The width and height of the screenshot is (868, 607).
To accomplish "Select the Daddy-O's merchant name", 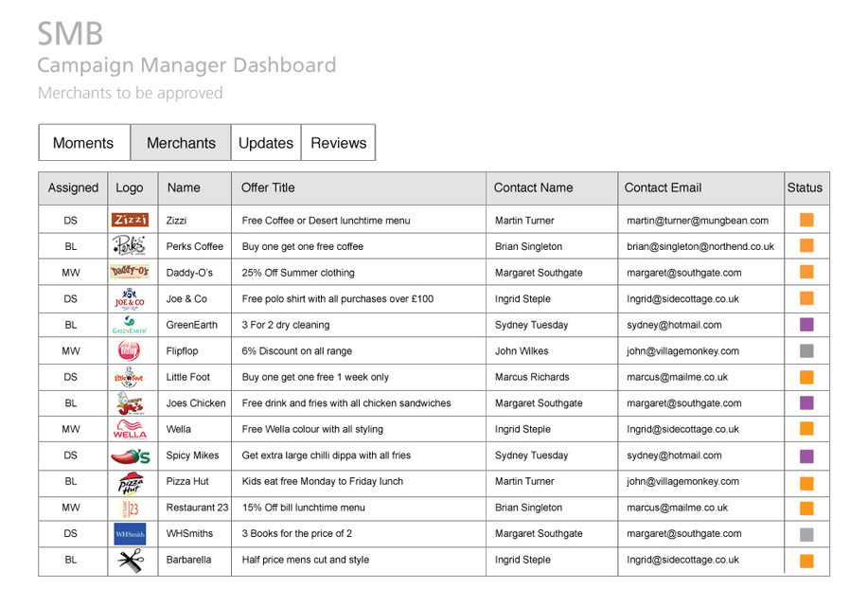I will [189, 273].
